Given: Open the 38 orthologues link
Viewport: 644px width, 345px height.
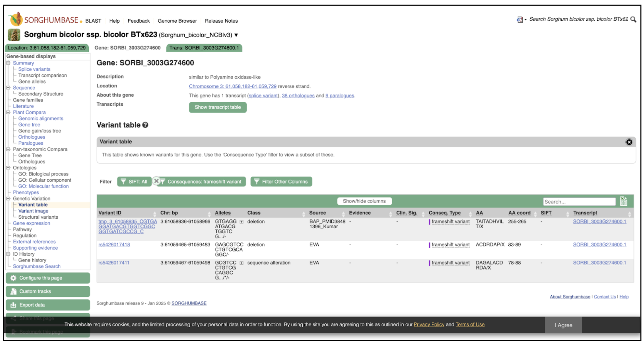Looking at the screenshot, I should pos(298,96).
